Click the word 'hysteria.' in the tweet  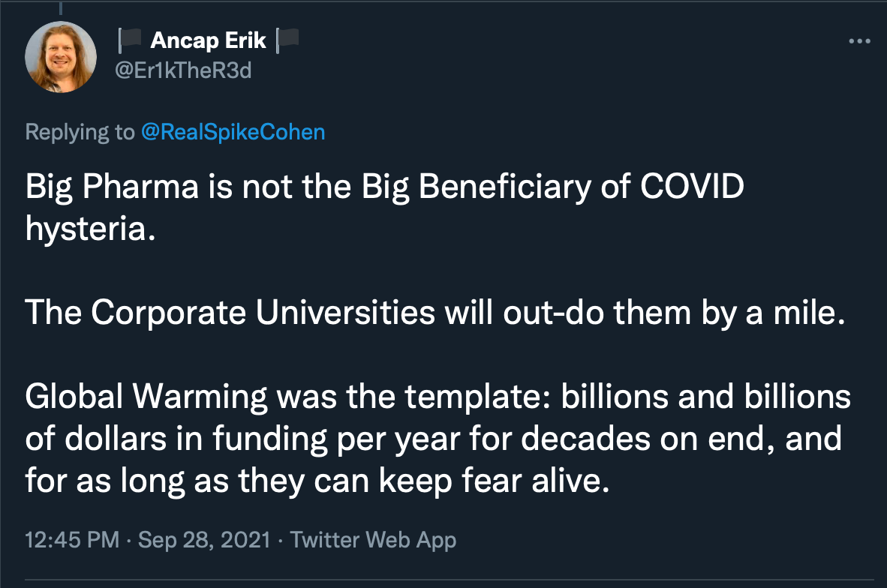pyautogui.click(x=91, y=229)
